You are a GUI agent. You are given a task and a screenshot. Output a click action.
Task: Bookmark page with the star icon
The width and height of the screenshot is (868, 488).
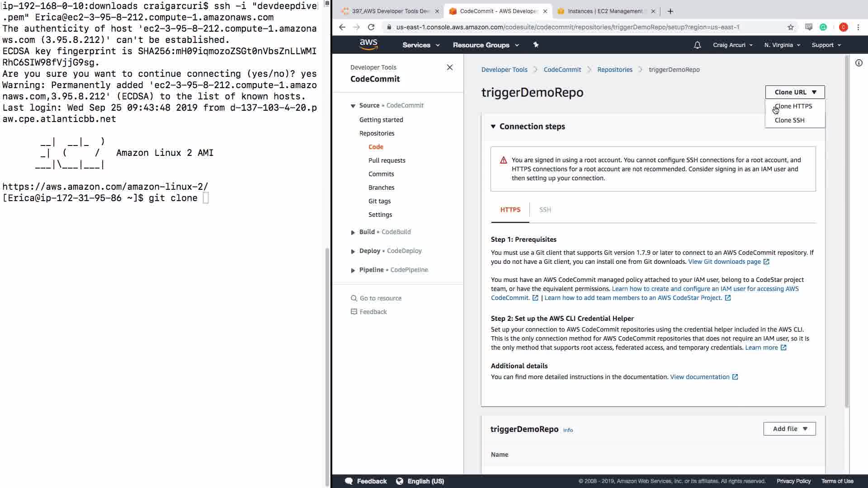pos(790,27)
